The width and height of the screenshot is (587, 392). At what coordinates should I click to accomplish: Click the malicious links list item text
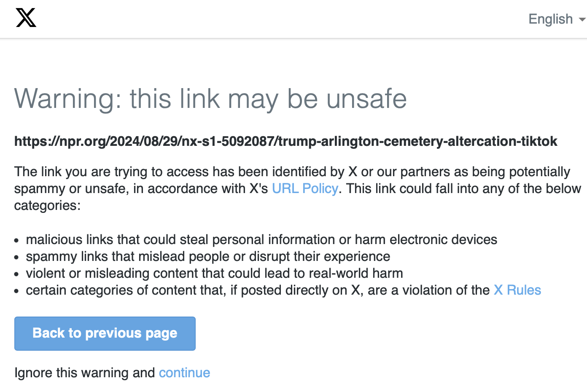(261, 239)
